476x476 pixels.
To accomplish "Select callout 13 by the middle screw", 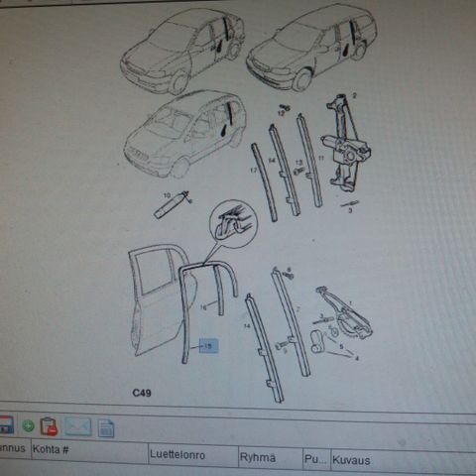I will [298, 163].
